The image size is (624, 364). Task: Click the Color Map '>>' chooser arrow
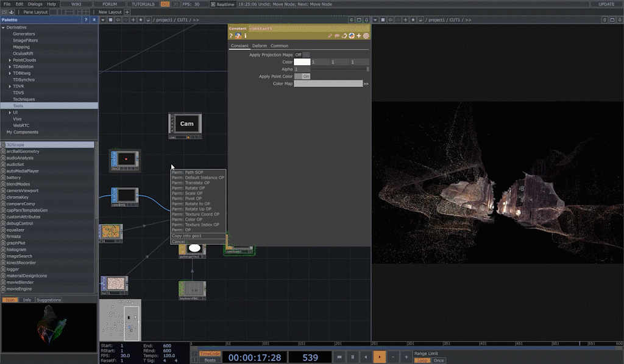tap(366, 84)
